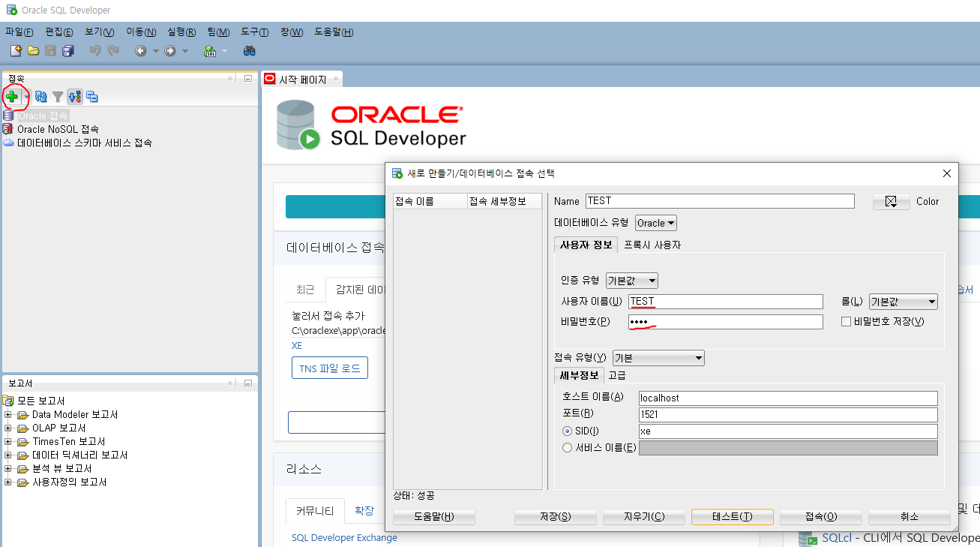Open the 인증 유형 기본값 dropdown
The image size is (980, 547).
(632, 281)
